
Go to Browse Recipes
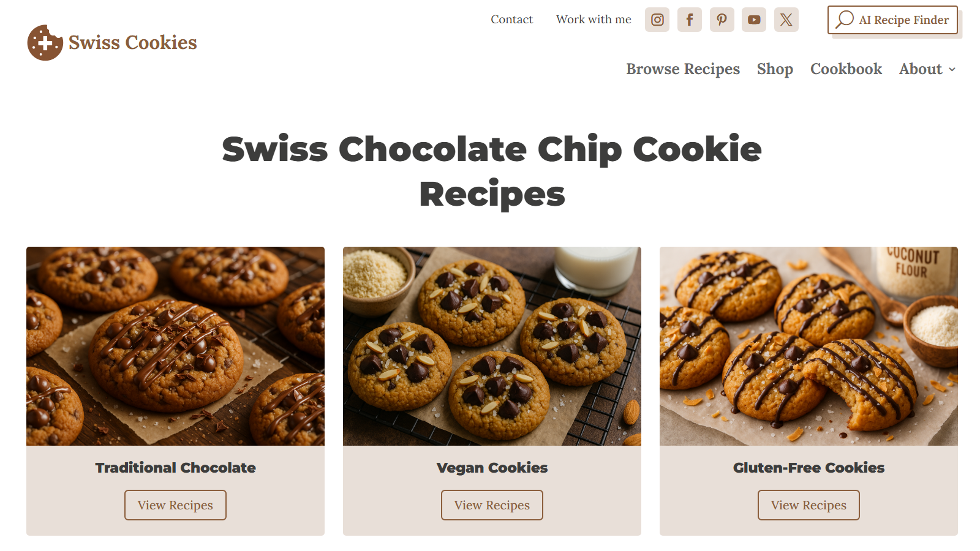[x=683, y=69]
